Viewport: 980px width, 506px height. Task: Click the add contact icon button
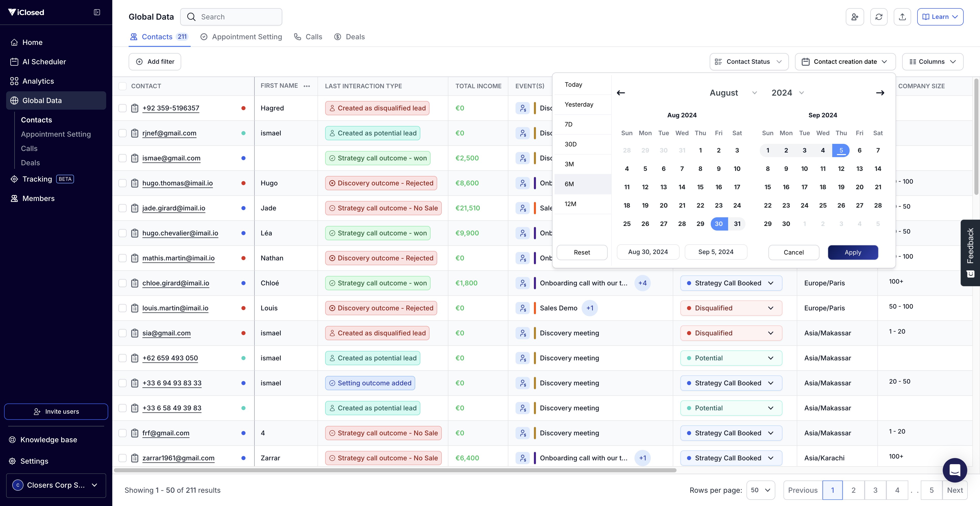(x=854, y=17)
